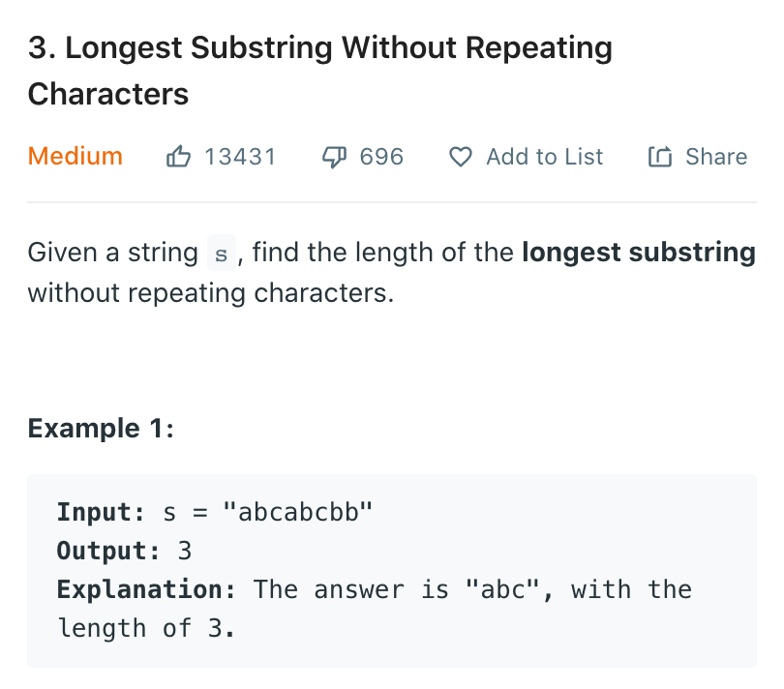Click the text "length of 3." in example

(145, 628)
